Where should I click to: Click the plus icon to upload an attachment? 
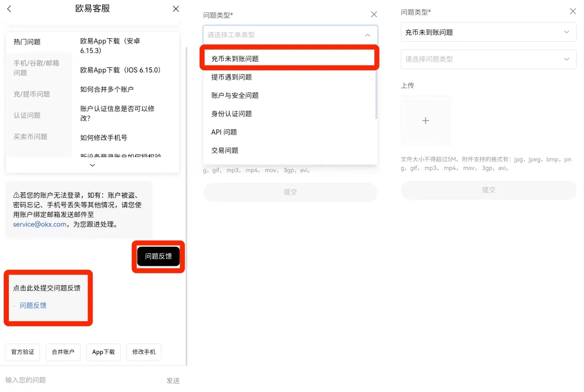[425, 121]
